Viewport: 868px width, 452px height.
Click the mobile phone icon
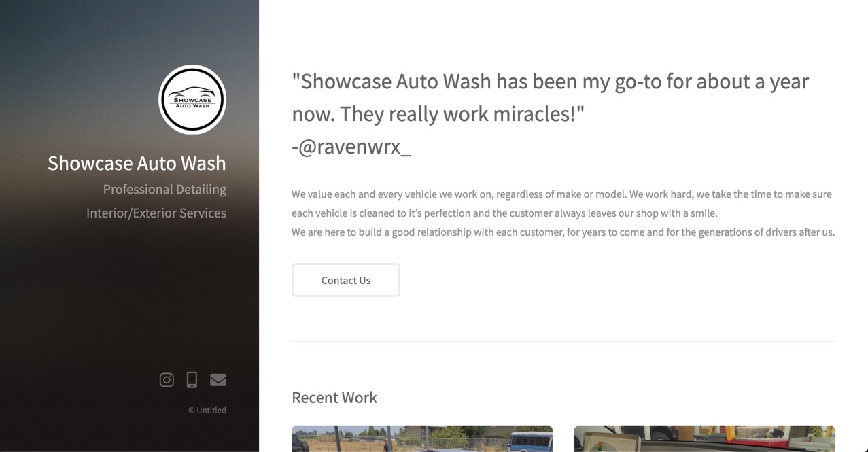tap(192, 380)
